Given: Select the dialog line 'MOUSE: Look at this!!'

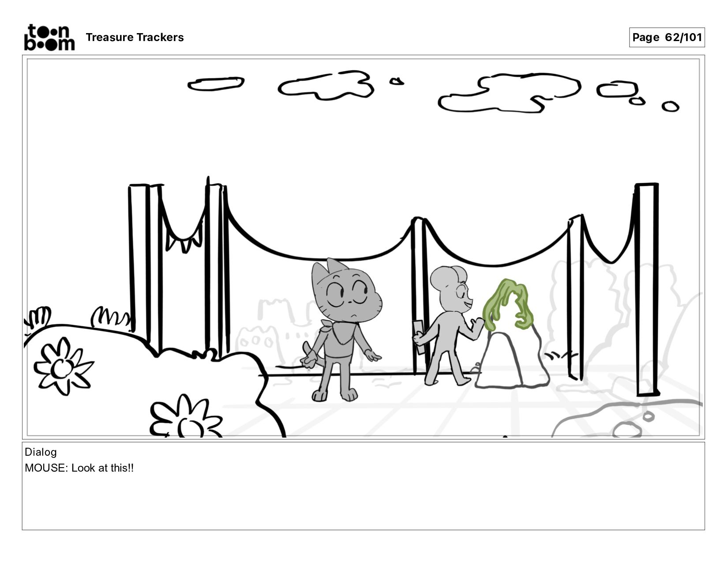Looking at the screenshot, I should click(x=79, y=468).
